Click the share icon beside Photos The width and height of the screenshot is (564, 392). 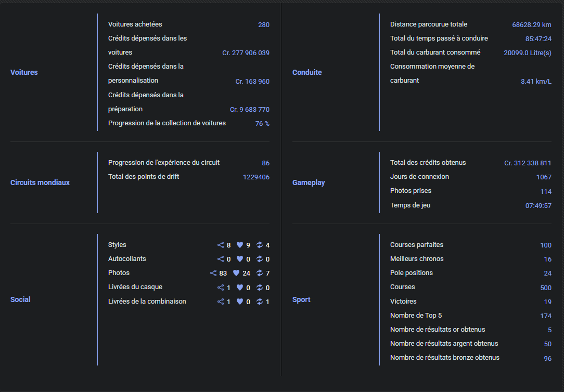[x=213, y=273]
